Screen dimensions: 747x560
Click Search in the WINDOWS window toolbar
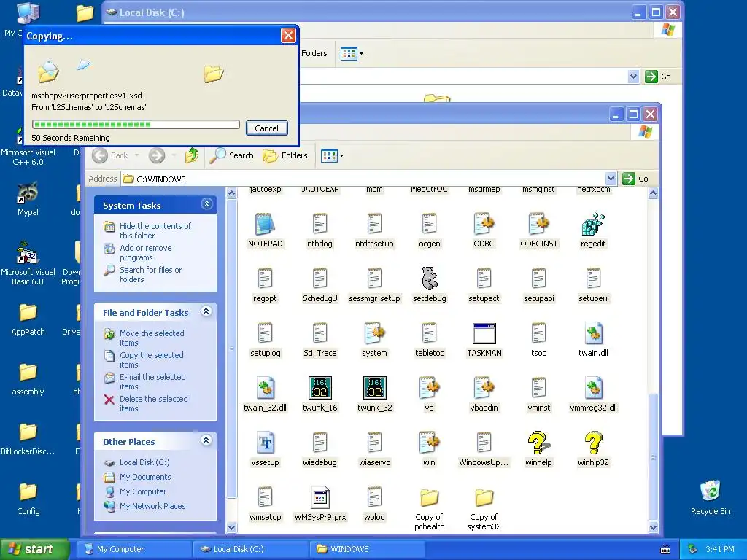(x=231, y=155)
